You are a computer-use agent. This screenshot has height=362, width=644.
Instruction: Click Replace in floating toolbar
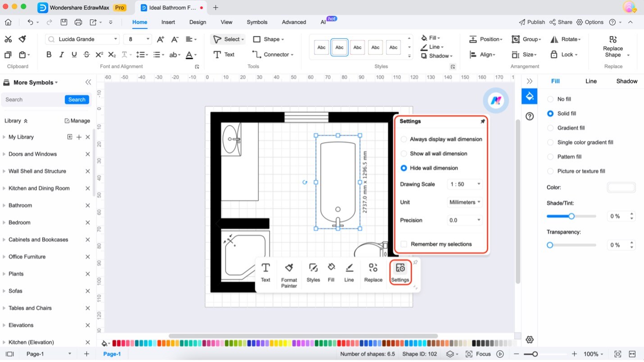tap(373, 273)
